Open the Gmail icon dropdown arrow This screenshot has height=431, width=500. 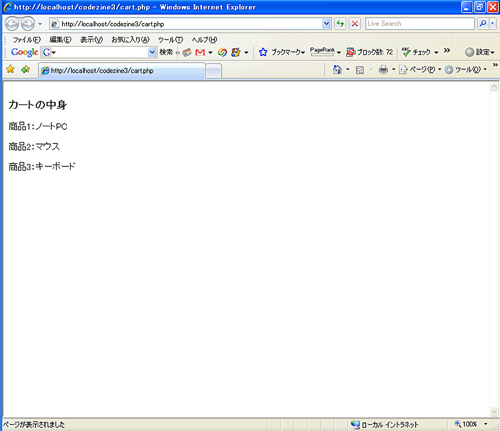pos(210,53)
